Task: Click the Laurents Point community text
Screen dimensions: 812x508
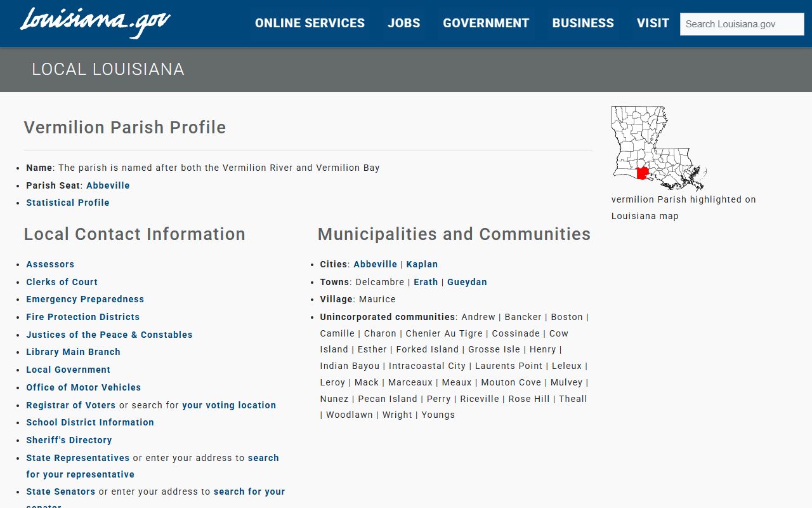Action: [x=509, y=366]
